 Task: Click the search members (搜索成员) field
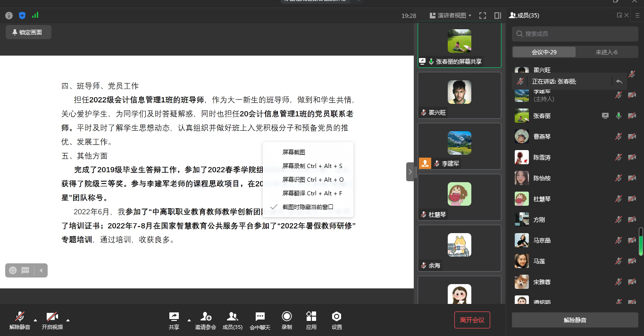pos(576,34)
